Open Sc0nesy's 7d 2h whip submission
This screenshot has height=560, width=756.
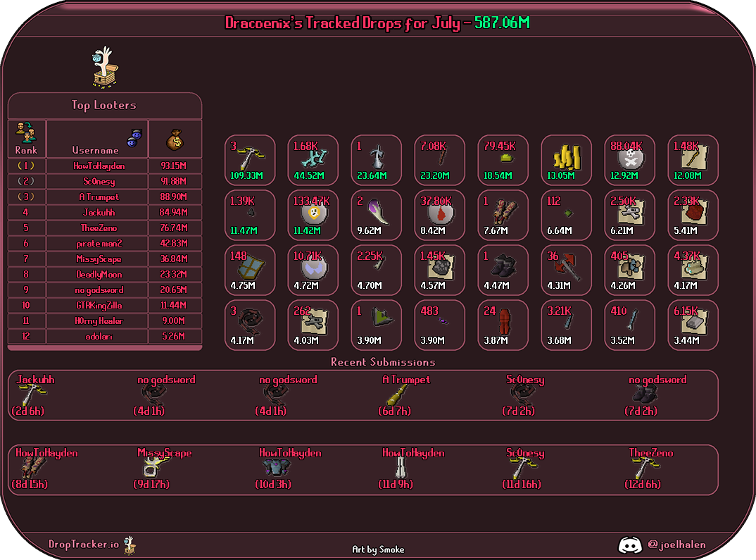pos(523,395)
